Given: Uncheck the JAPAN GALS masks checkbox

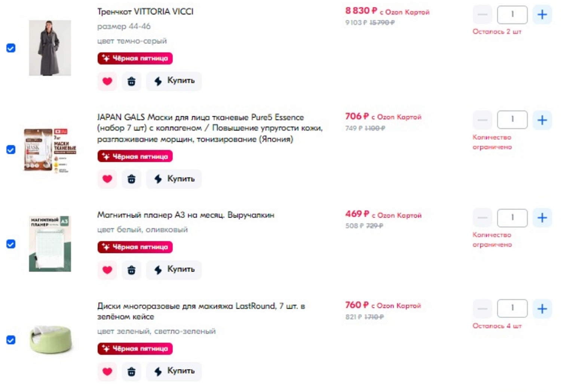Looking at the screenshot, I should 11,149.
